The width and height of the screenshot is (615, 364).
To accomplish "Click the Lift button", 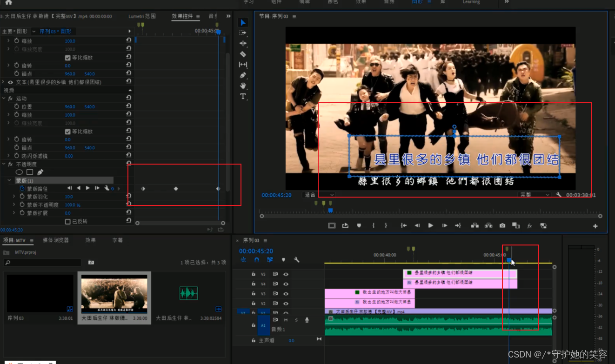I will [475, 225].
